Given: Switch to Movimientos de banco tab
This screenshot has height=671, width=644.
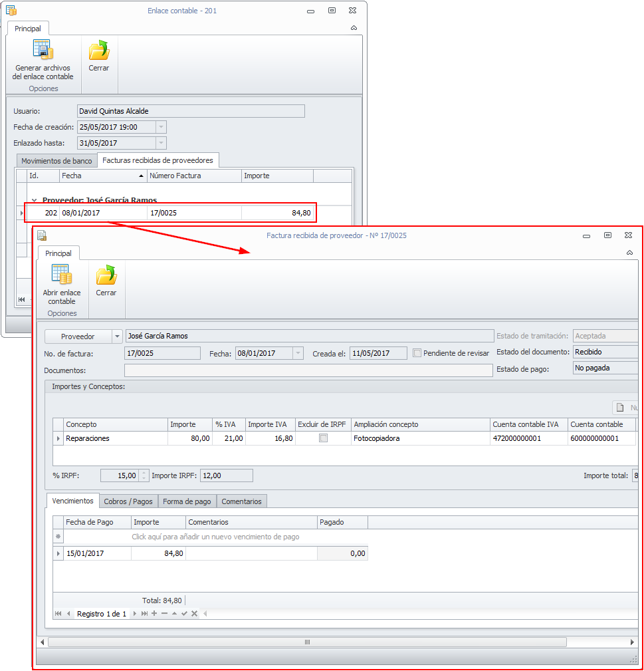Looking at the screenshot, I should (x=56, y=161).
